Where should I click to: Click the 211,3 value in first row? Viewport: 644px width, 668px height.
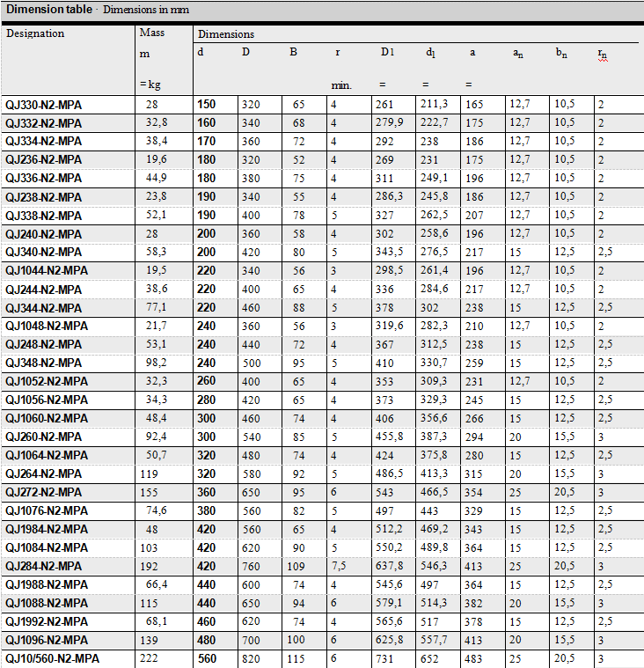point(435,105)
